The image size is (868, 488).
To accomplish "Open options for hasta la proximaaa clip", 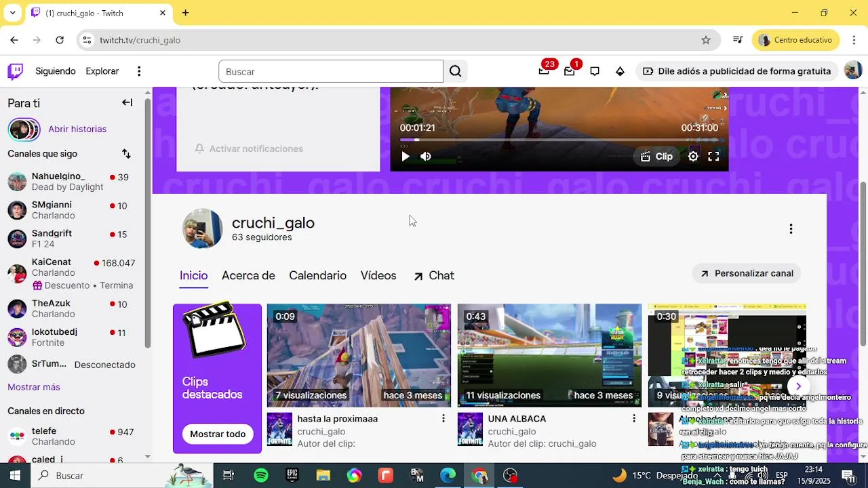I will pyautogui.click(x=443, y=419).
